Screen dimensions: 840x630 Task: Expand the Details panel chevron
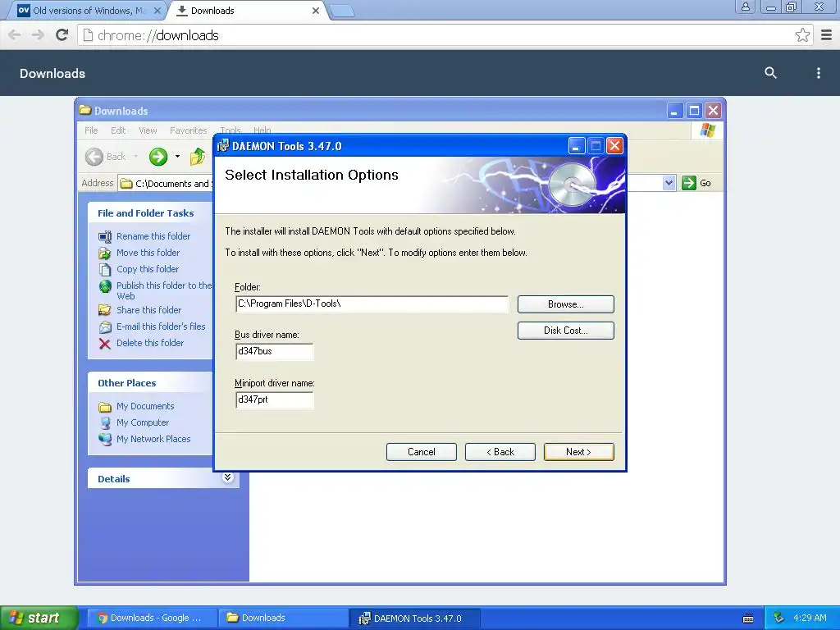point(228,477)
